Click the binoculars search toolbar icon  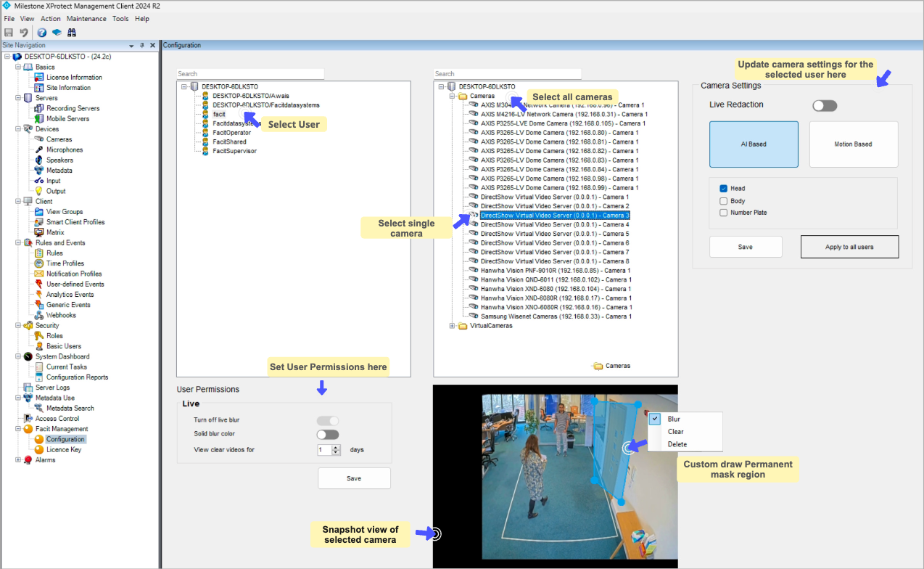(x=72, y=33)
